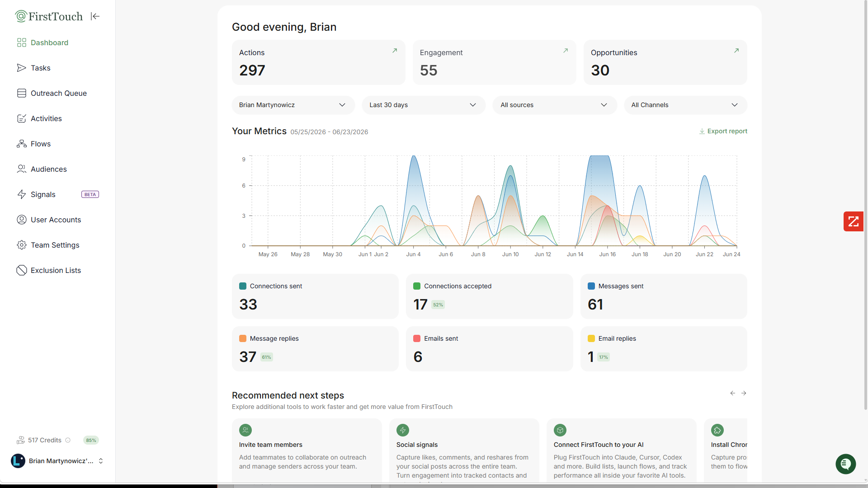Click the Flows hierarchy icon

(x=22, y=144)
